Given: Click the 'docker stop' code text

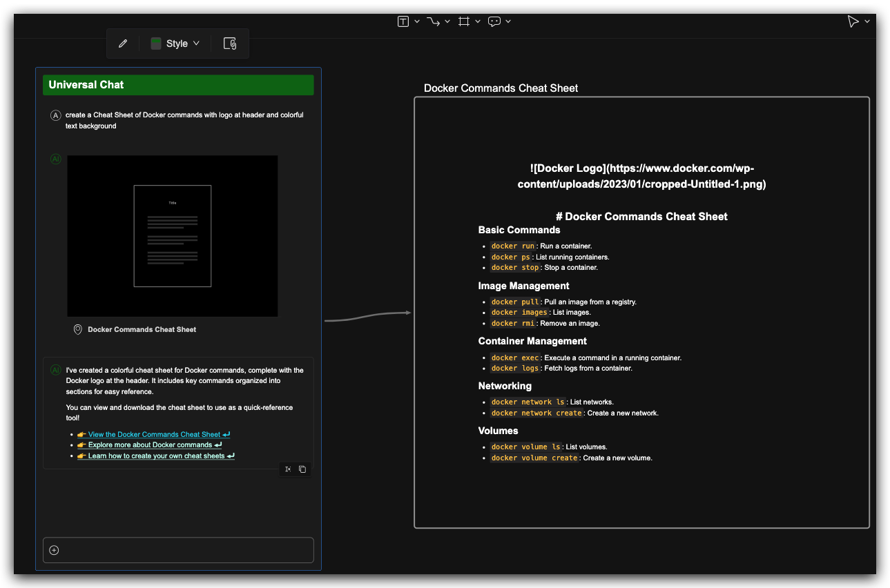Looking at the screenshot, I should tap(515, 268).
